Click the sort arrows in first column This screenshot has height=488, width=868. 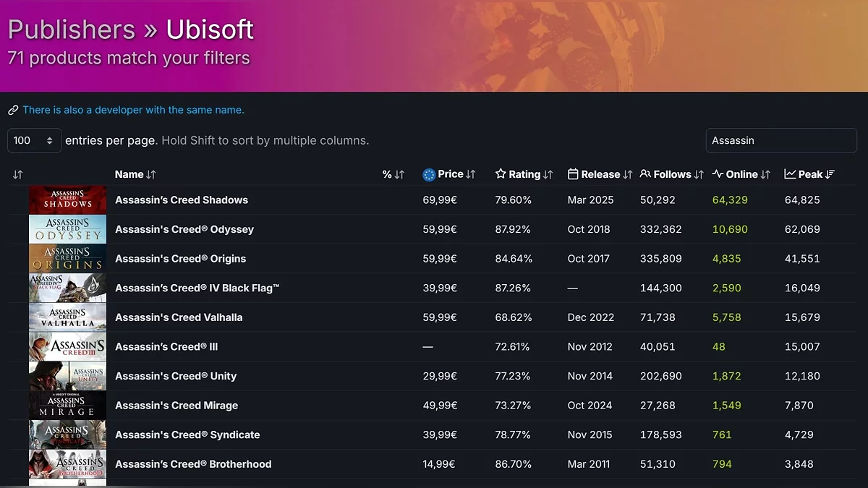18,174
